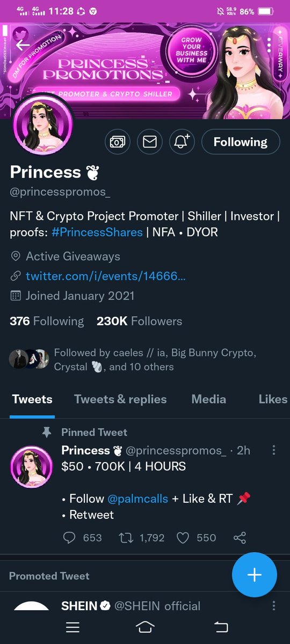290x644 pixels.
Task: Open SHEIN promoted tweet's overflow menu
Action: tap(274, 605)
